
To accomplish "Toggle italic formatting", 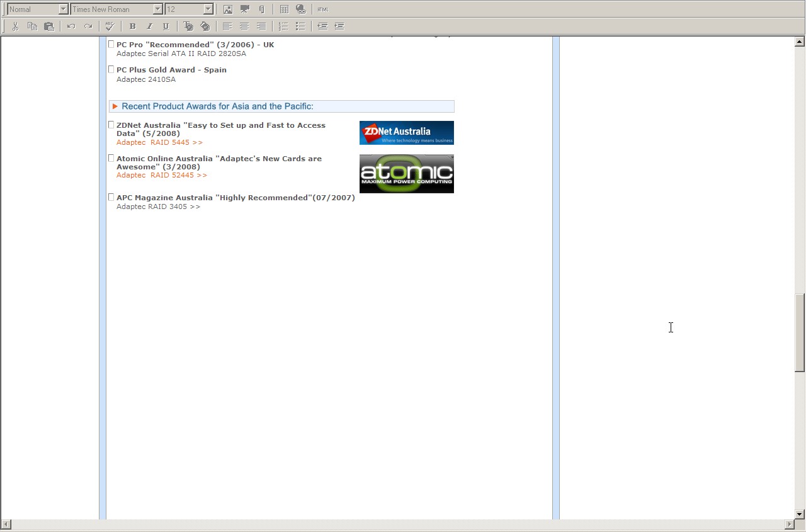I will pyautogui.click(x=149, y=26).
